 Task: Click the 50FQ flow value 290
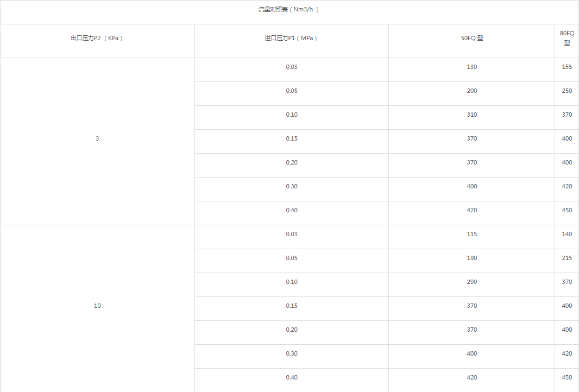tap(471, 282)
